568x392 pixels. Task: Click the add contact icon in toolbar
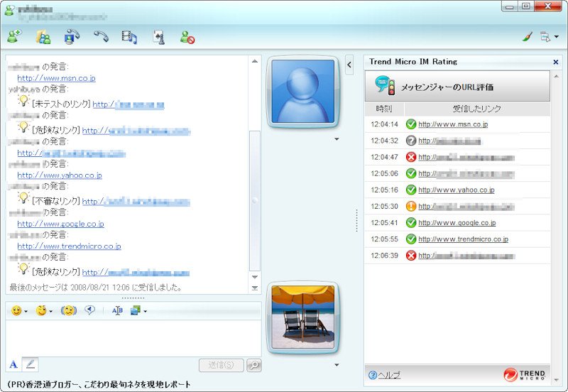[x=14, y=37]
